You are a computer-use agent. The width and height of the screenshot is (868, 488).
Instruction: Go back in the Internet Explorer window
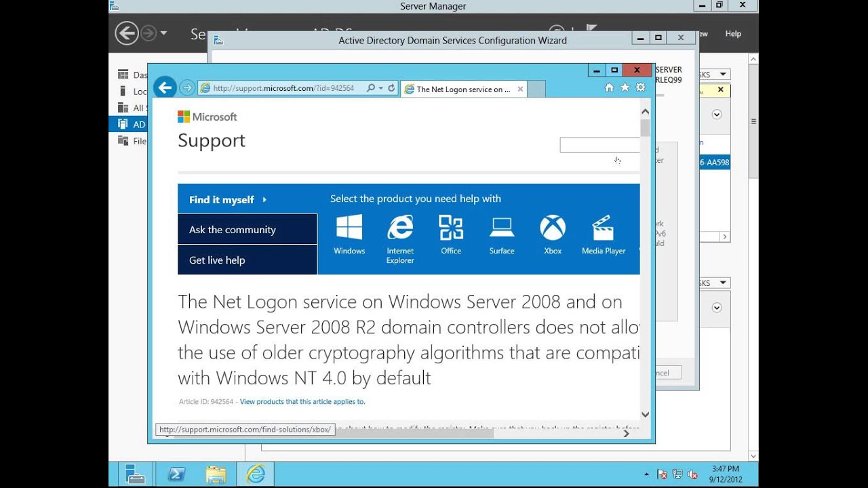click(165, 87)
